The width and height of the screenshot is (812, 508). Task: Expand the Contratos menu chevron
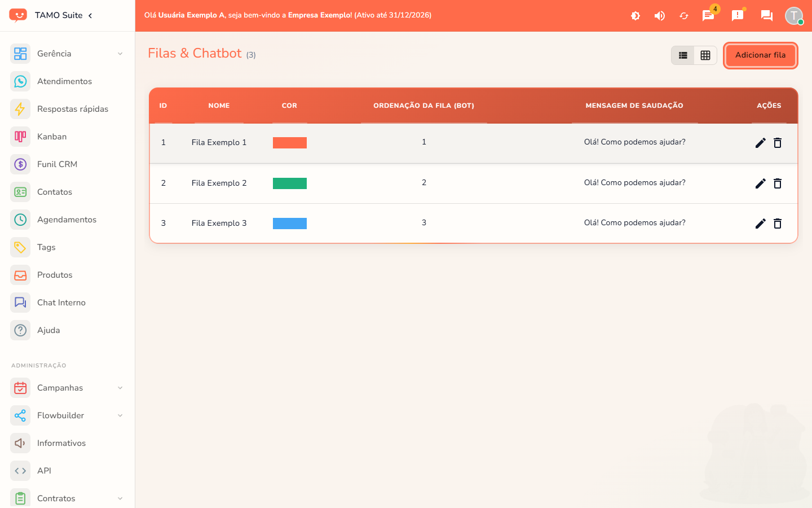coord(120,498)
